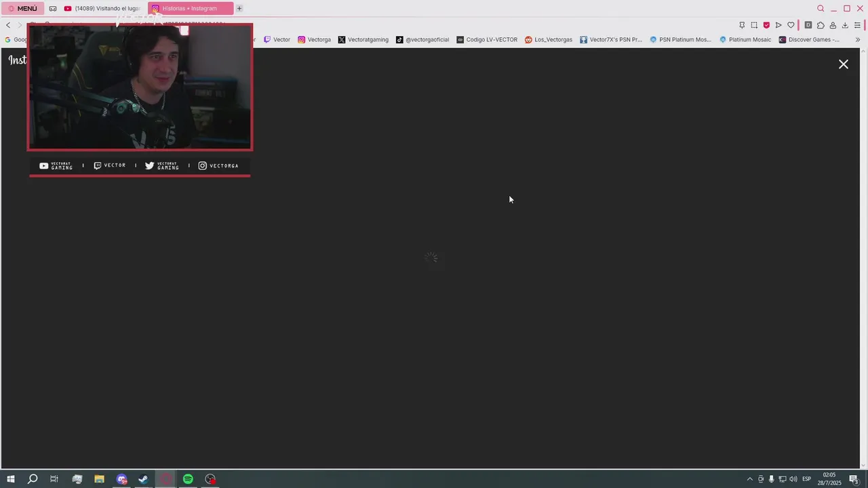868x488 pixels.
Task: Open the Easy Setup sliders menu icon
Action: 857,25
